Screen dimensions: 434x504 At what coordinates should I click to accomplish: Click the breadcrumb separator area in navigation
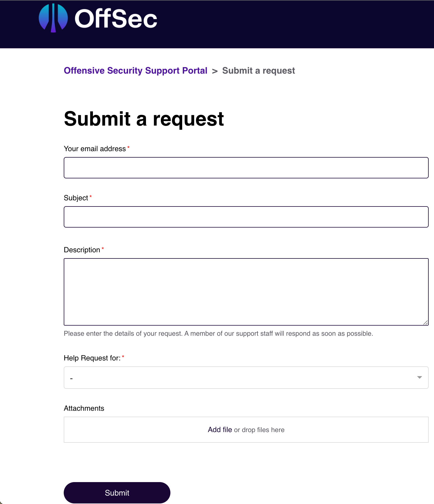tap(215, 71)
